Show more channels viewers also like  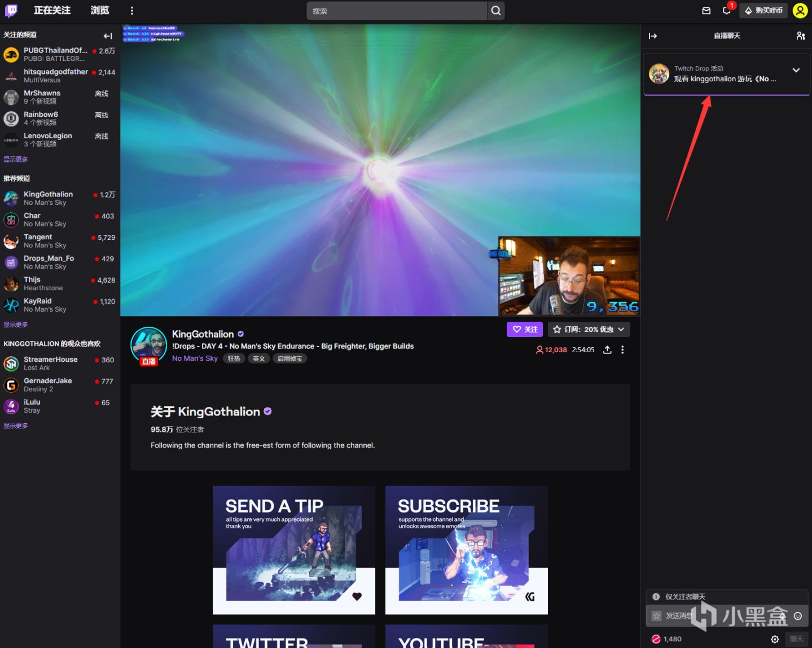(16, 426)
